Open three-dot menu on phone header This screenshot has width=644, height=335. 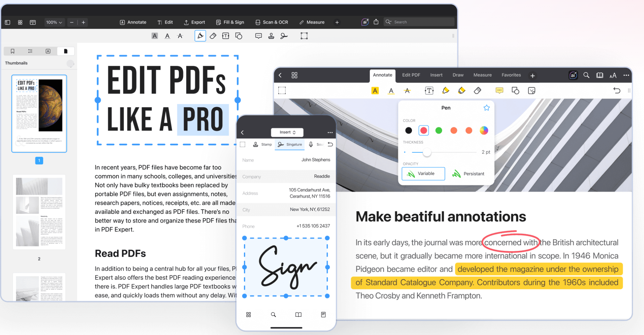(x=330, y=132)
